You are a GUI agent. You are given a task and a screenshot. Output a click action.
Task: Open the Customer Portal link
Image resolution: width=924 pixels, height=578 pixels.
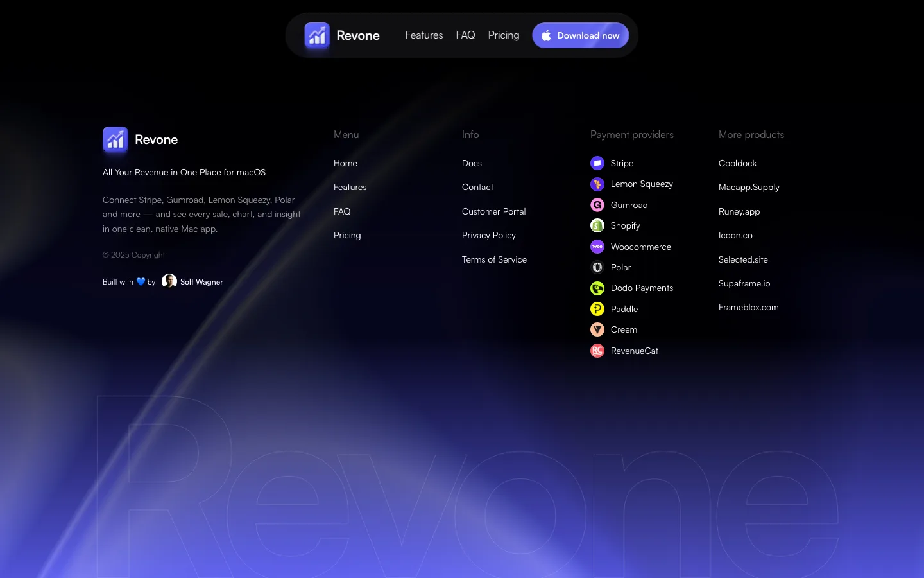click(x=493, y=211)
